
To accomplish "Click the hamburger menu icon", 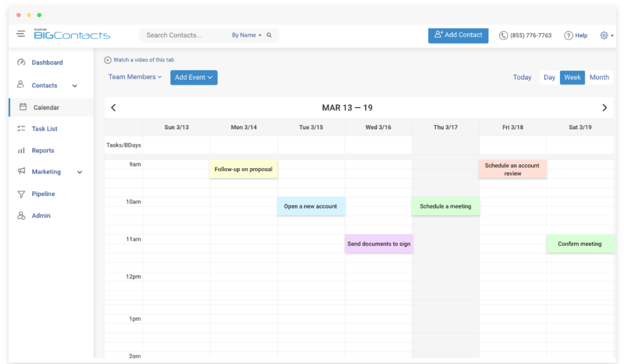I will pyautogui.click(x=21, y=34).
